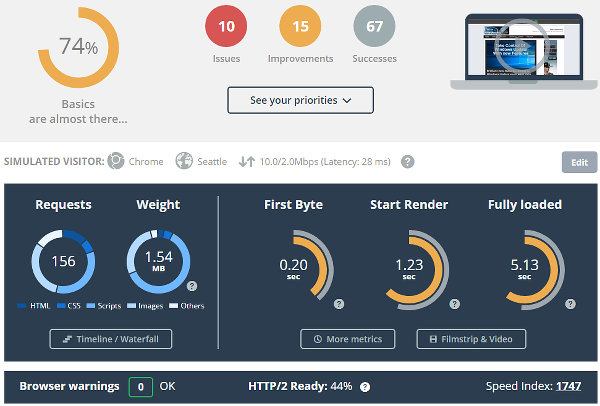Click the bandwidth up-down arrows icon

(247, 161)
